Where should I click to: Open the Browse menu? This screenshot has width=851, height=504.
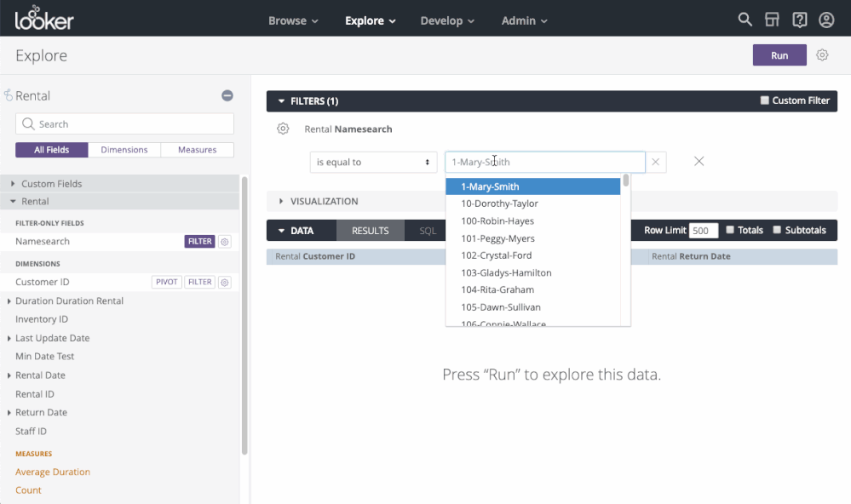(293, 20)
